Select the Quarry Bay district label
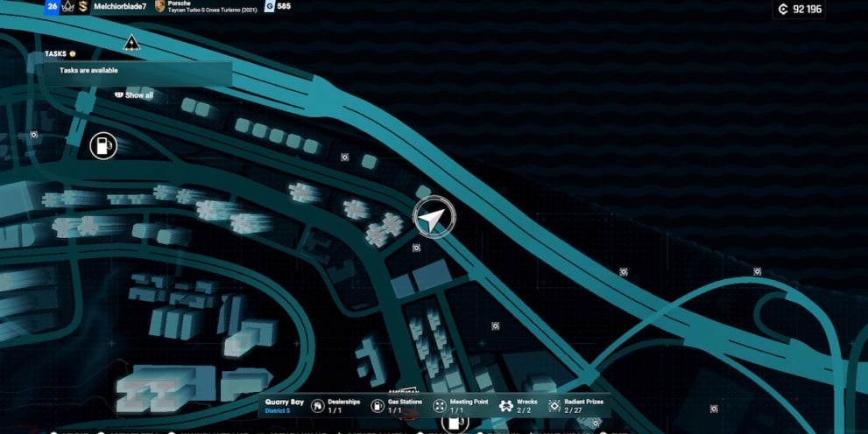Screen dimensions: 868x434 (283, 402)
